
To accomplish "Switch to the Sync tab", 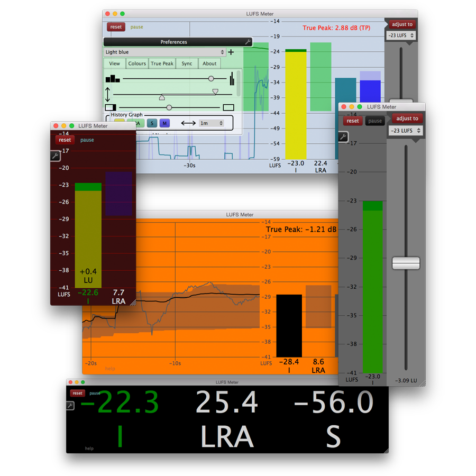I will (187, 63).
